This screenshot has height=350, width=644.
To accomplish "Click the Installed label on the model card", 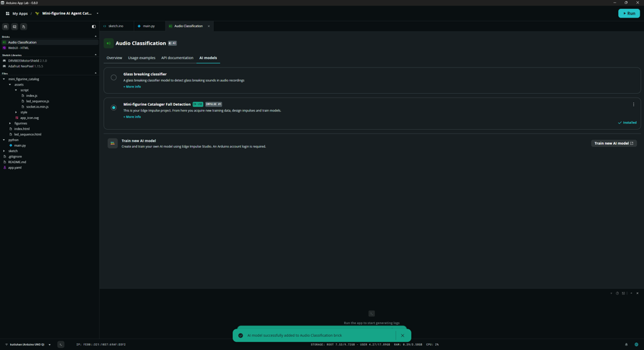I will pyautogui.click(x=627, y=123).
